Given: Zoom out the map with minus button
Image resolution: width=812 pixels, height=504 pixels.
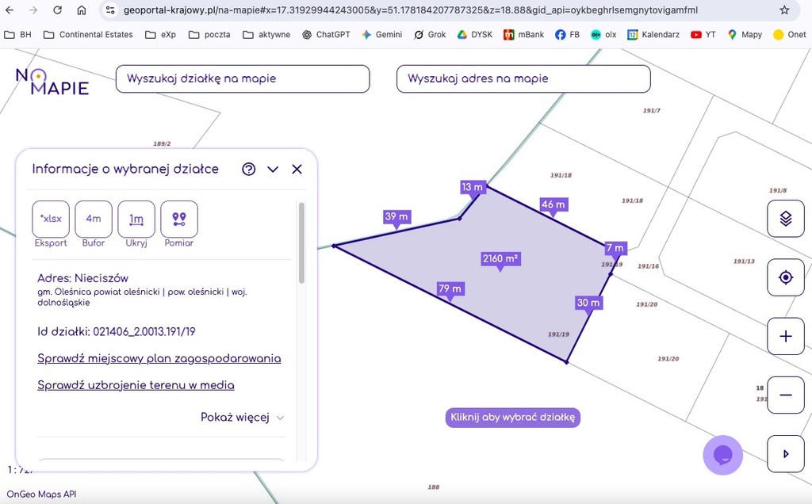Looking at the screenshot, I should (786, 395).
